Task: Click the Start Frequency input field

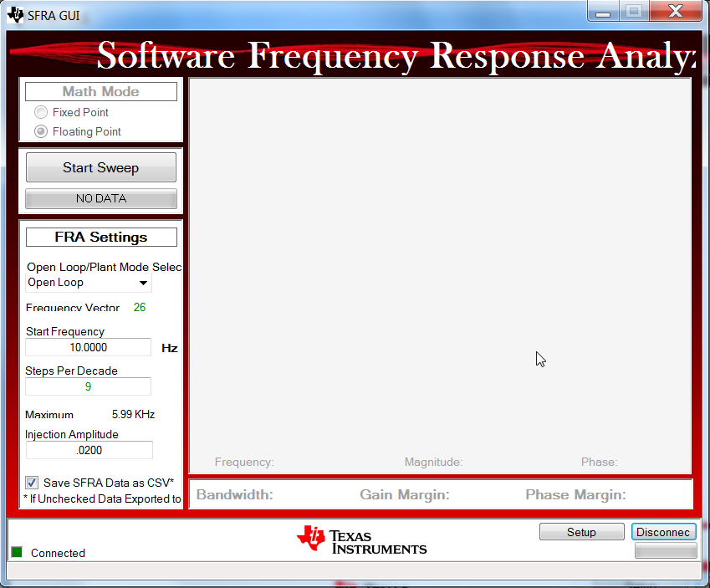Action: [x=88, y=347]
